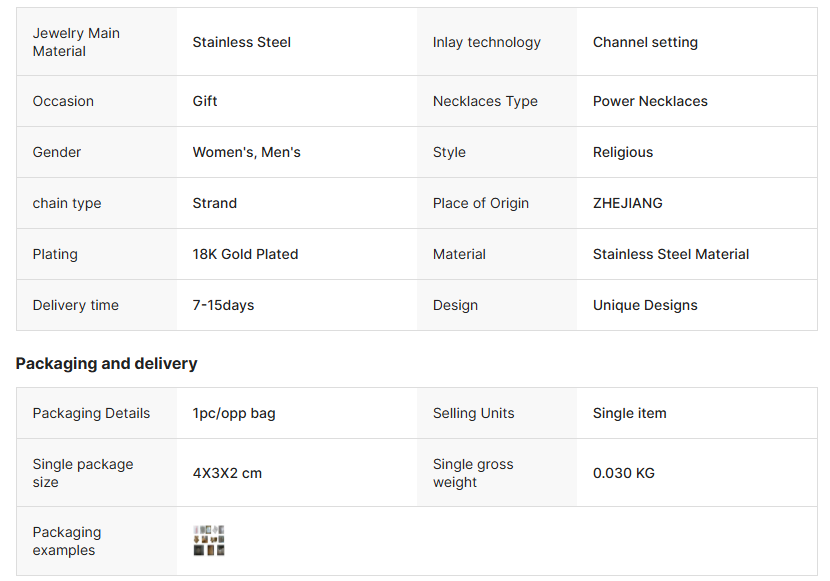Screen dimensions: 830x581
Task: Select the Stainless Steel main material value
Action: (242, 42)
